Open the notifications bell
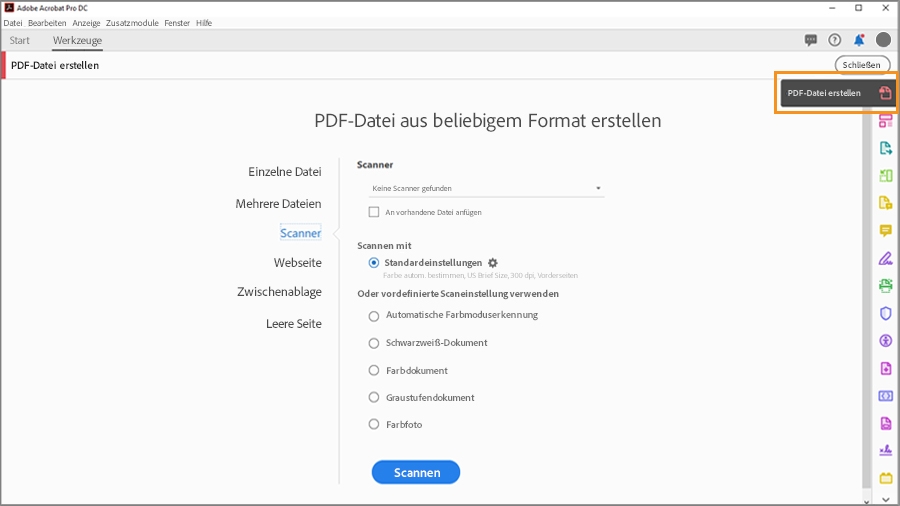This screenshot has height=506, width=900. (x=859, y=40)
